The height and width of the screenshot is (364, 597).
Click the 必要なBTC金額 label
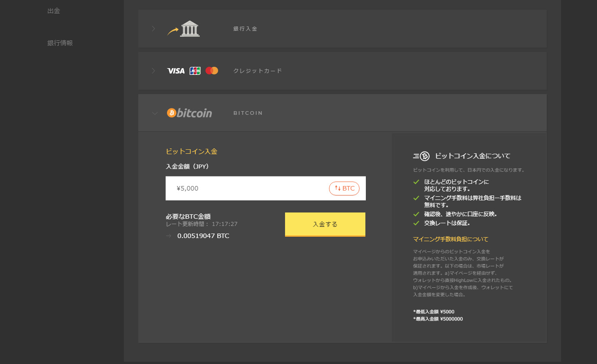pos(188,217)
